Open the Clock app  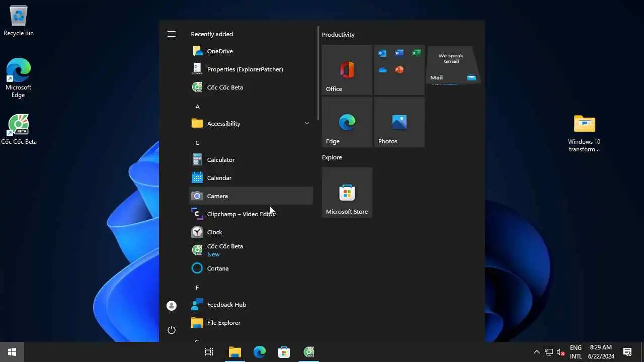[251, 232]
